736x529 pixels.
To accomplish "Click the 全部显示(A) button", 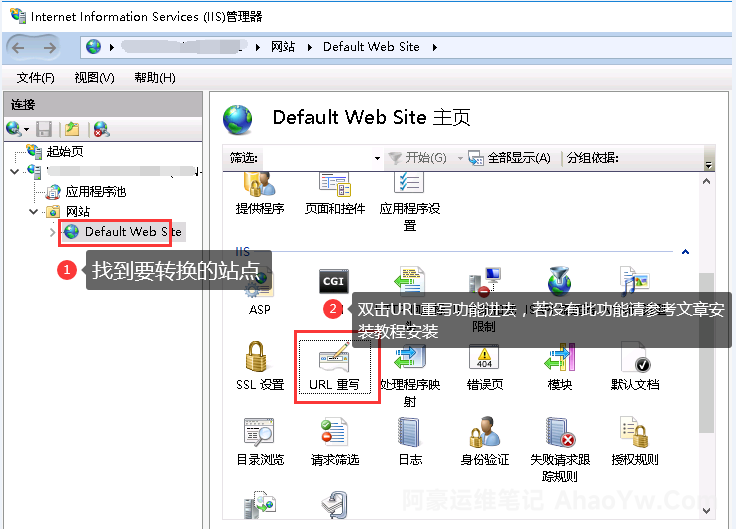I will point(510,158).
